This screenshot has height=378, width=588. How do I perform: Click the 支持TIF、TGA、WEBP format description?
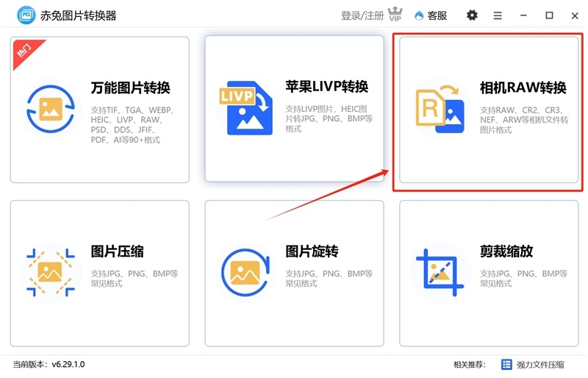[x=133, y=125]
